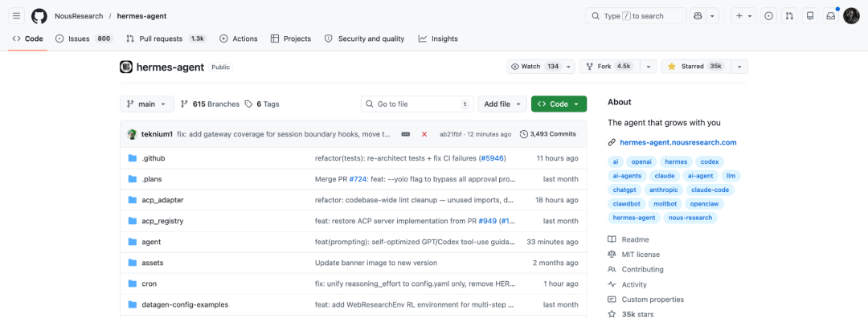Click the nous-research topic tag
The image size is (868, 318).
pos(690,218)
